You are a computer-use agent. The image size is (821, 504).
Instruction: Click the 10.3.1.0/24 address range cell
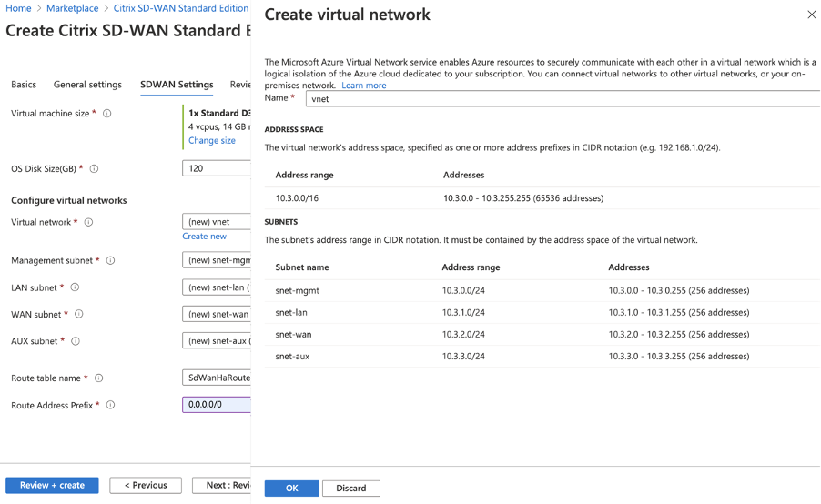463,312
